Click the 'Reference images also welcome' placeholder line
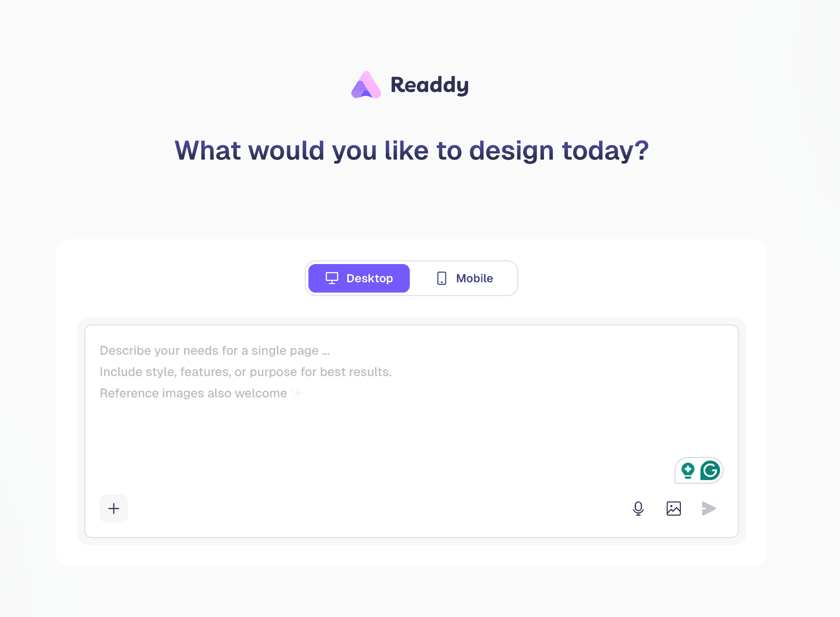840x617 pixels. click(193, 393)
